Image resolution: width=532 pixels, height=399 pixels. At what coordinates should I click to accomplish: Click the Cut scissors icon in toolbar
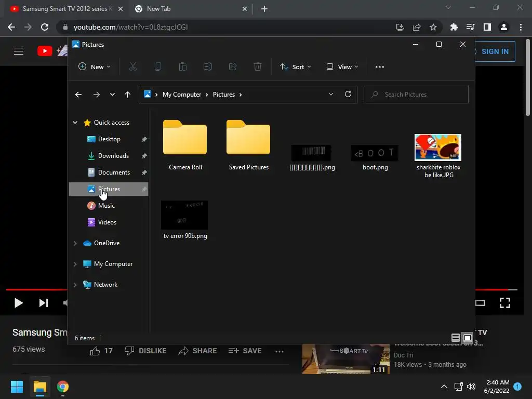pyautogui.click(x=132, y=67)
